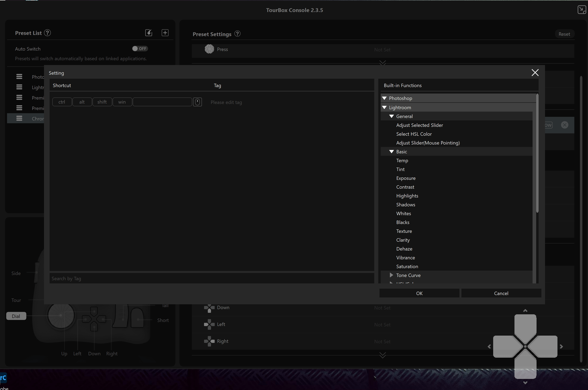Click the Dial label on device diagram
The height and width of the screenshot is (390, 588).
16,316
